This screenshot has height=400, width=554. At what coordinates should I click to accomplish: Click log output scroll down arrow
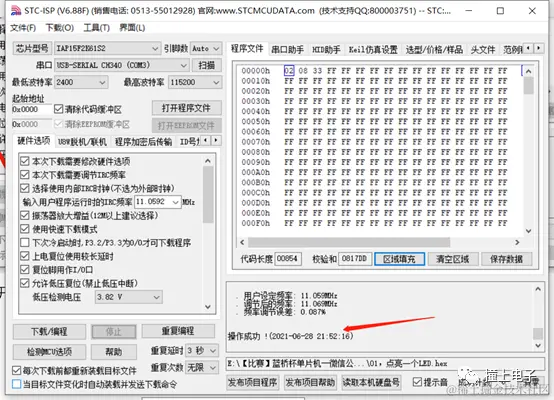[x=538, y=345]
